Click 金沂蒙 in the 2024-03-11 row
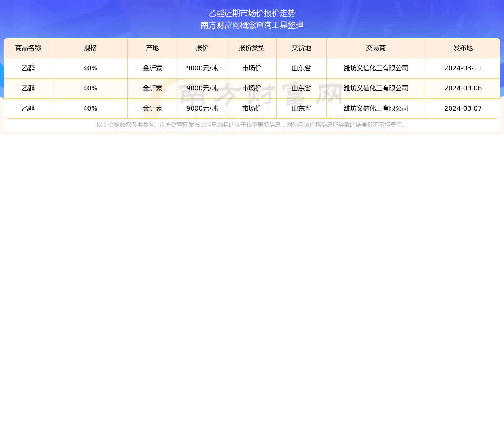This screenshot has width=504, height=434. (x=152, y=68)
